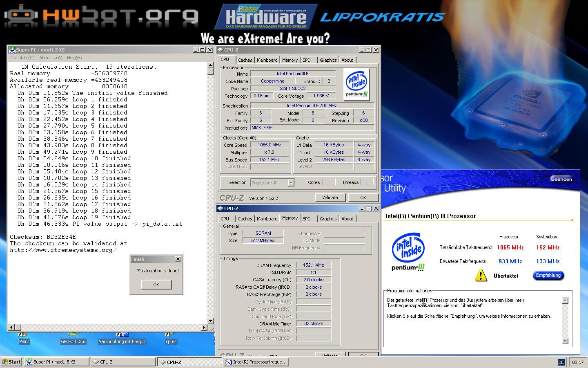
Task: Click the Core Speed 1065.0 MHz field
Action: 269,145
